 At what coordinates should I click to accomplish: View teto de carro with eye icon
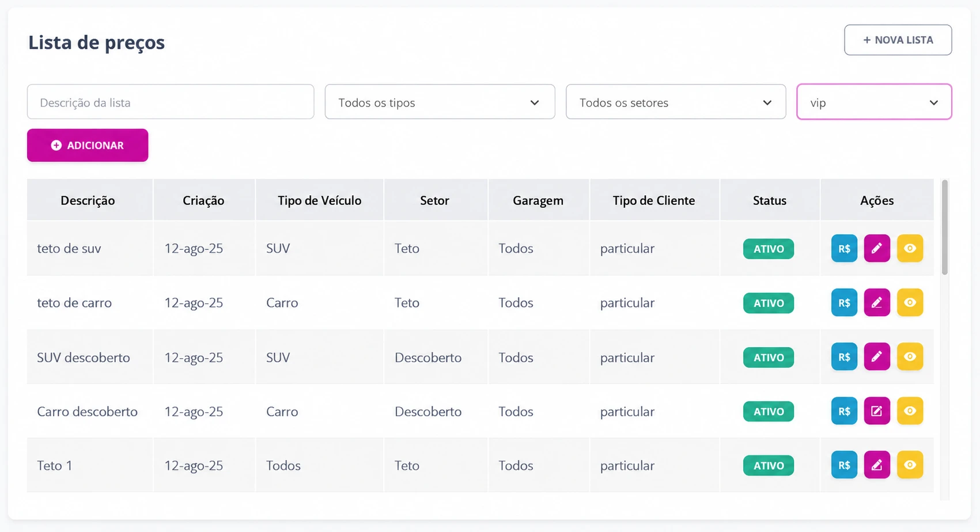(x=910, y=303)
